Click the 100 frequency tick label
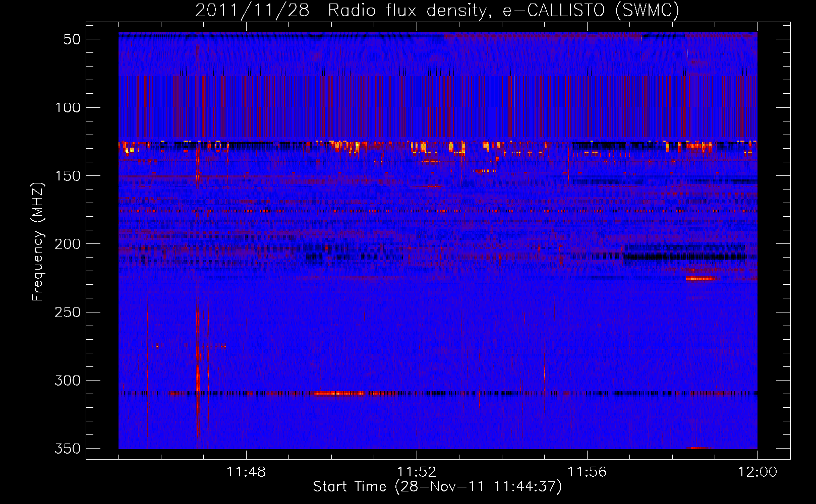The width and height of the screenshot is (816, 504). [x=68, y=107]
